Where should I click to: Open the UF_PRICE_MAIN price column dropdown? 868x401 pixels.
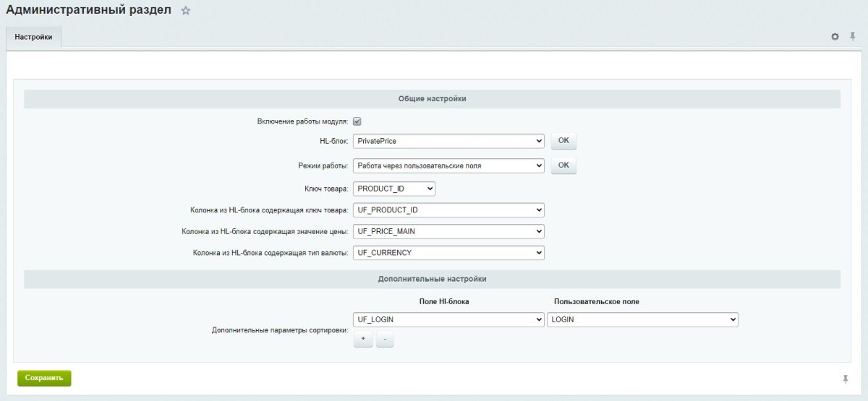[448, 231]
